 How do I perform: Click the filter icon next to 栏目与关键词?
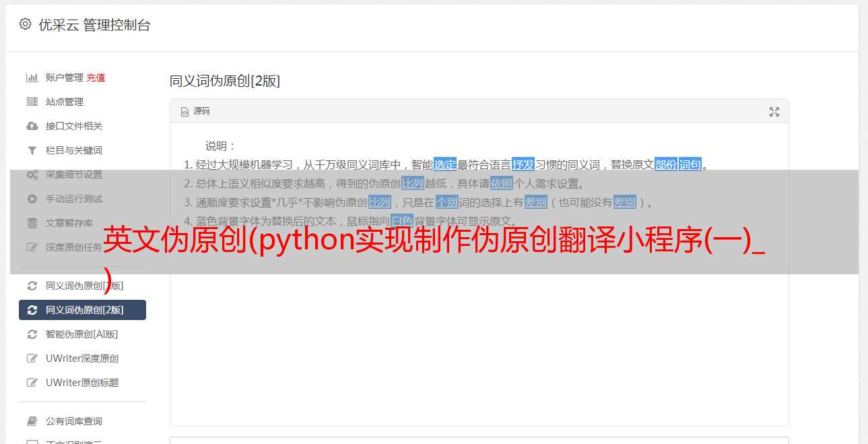click(x=32, y=150)
